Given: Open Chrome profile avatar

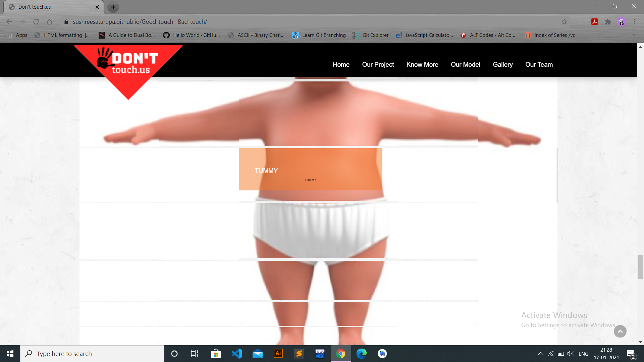Looking at the screenshot, I should click(621, 22).
